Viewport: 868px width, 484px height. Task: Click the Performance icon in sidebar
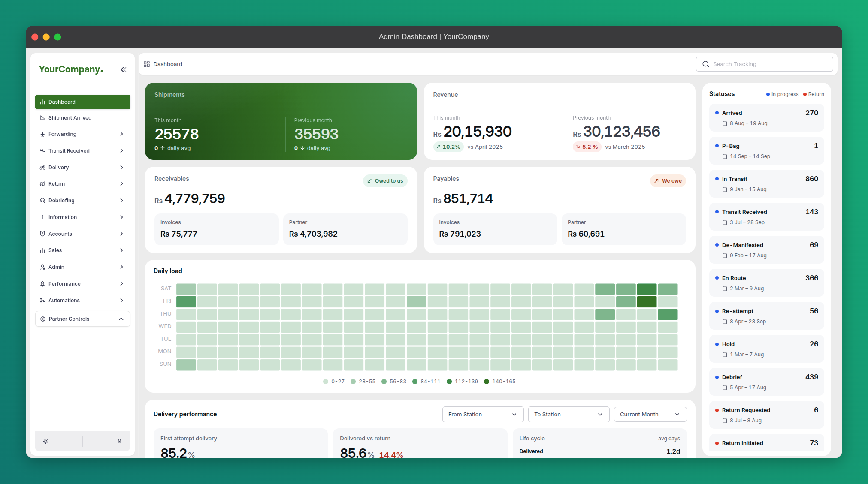[x=42, y=284]
